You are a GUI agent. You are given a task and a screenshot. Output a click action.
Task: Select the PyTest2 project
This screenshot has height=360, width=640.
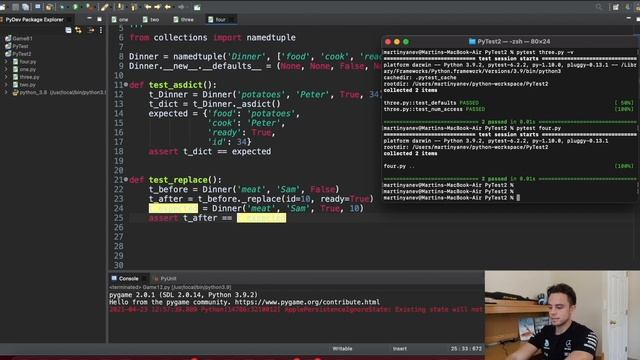pyautogui.click(x=18, y=54)
